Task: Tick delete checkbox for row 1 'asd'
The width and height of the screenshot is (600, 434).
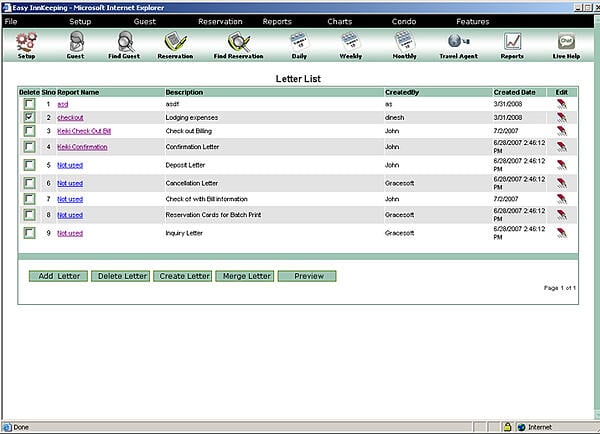Action: tap(29, 104)
